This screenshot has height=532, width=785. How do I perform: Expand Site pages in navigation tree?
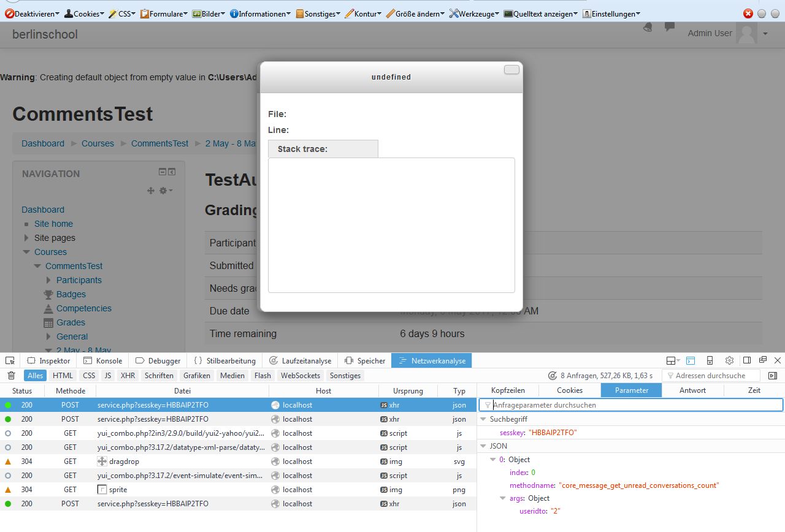tap(26, 238)
